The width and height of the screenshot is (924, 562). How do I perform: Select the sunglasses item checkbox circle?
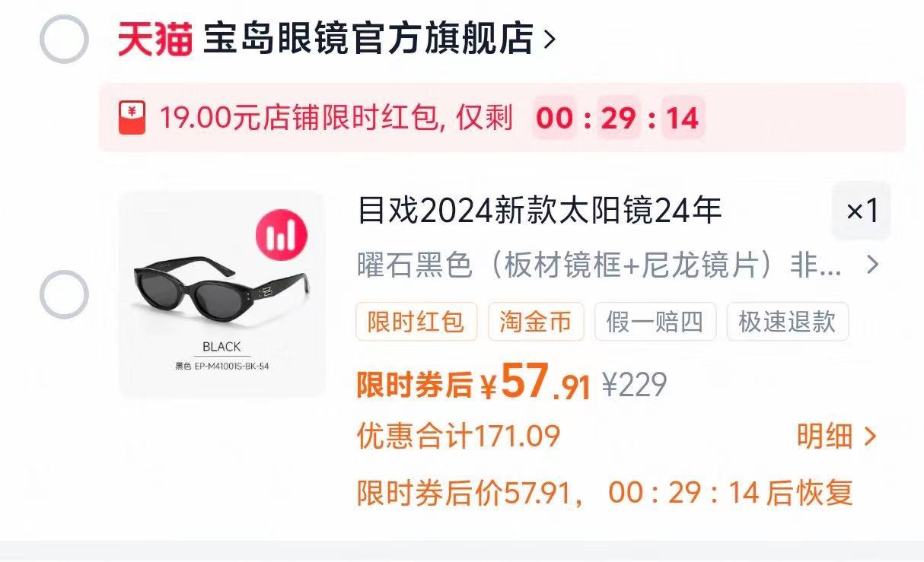pyautogui.click(x=65, y=294)
